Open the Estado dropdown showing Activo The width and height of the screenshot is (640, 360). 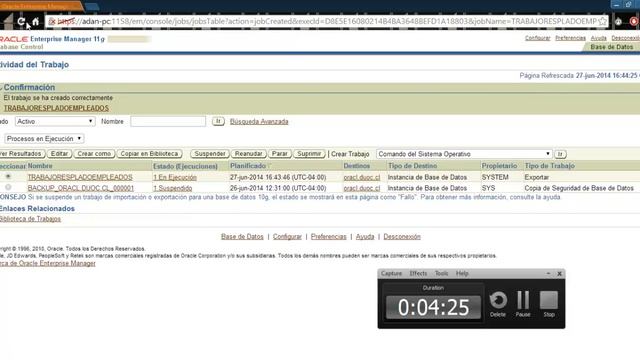click(55, 122)
